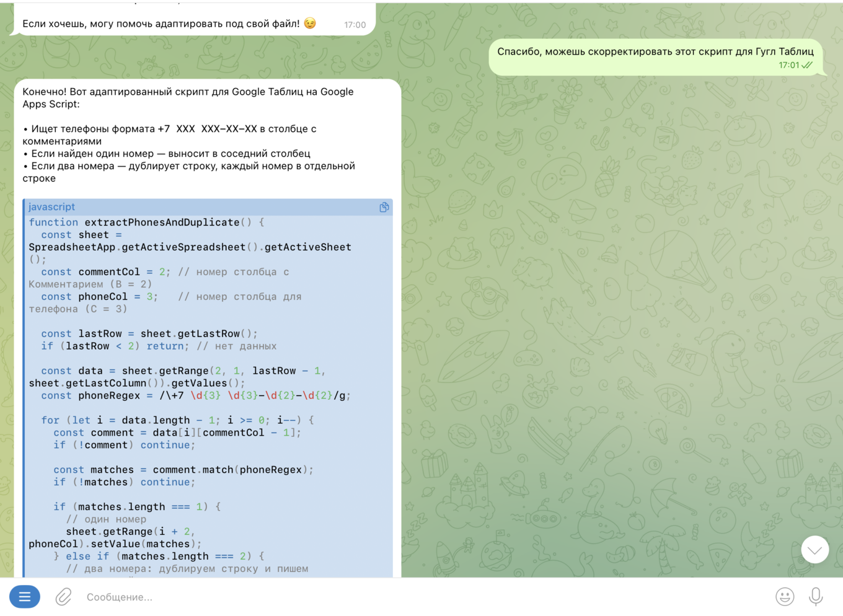Image resolution: width=843 pixels, height=616 pixels.
Task: Click code line 'const data = sheet.getRange'
Action: click(x=183, y=371)
